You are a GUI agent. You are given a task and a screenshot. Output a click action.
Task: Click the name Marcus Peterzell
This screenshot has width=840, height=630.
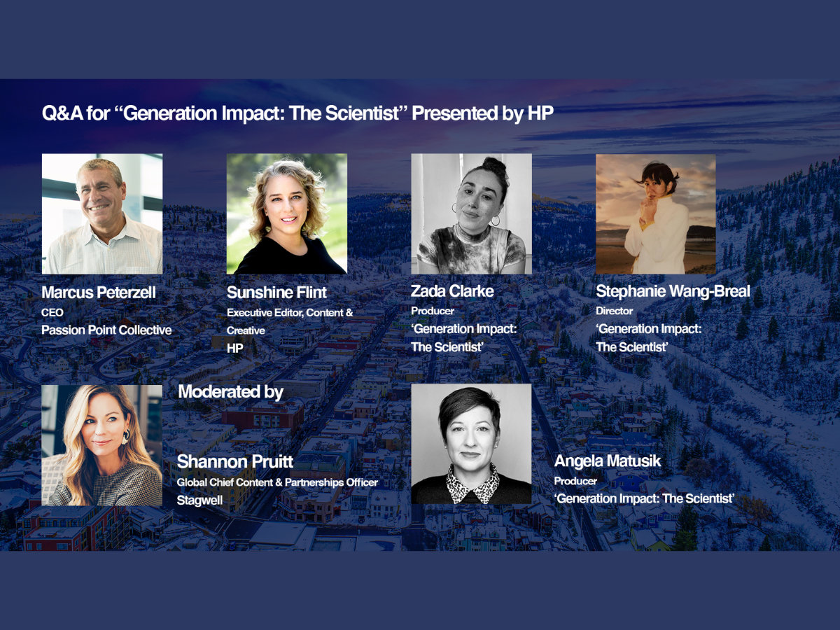tap(97, 293)
